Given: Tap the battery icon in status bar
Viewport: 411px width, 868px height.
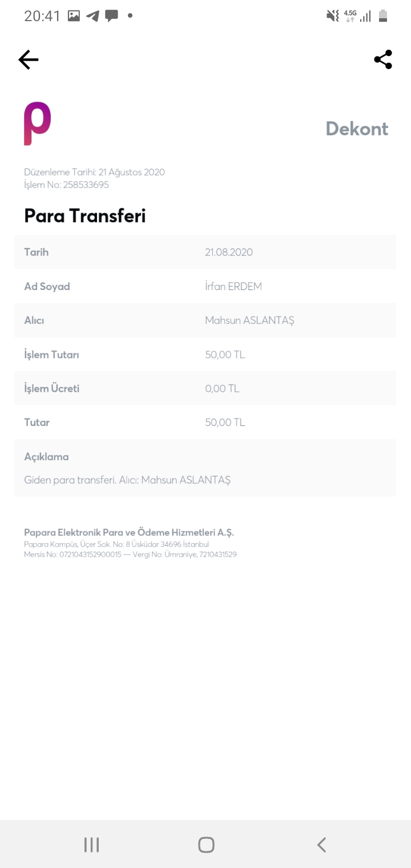Looking at the screenshot, I should [x=383, y=16].
